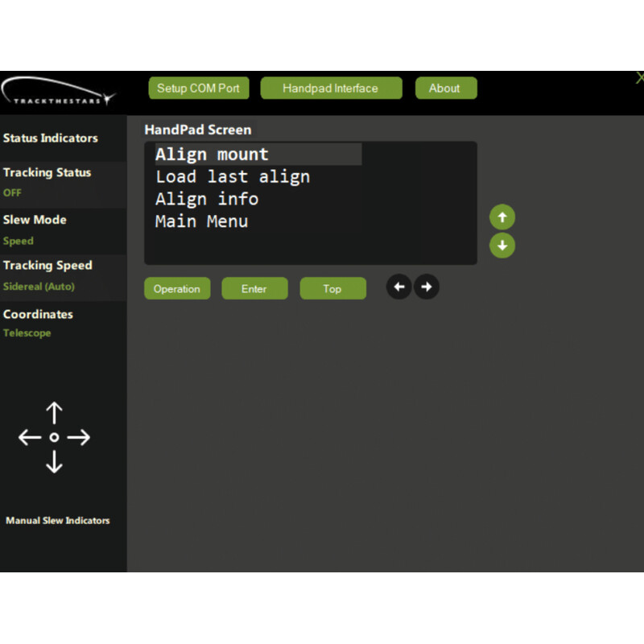Viewport: 644px width, 644px height.
Task: Click the manual slew left arrow indicator
Action: 30,438
